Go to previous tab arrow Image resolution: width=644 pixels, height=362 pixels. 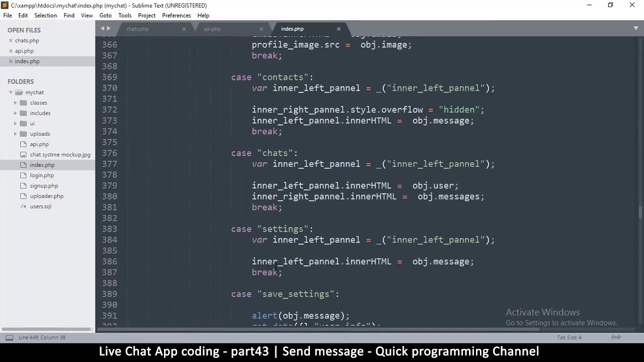coord(102,29)
